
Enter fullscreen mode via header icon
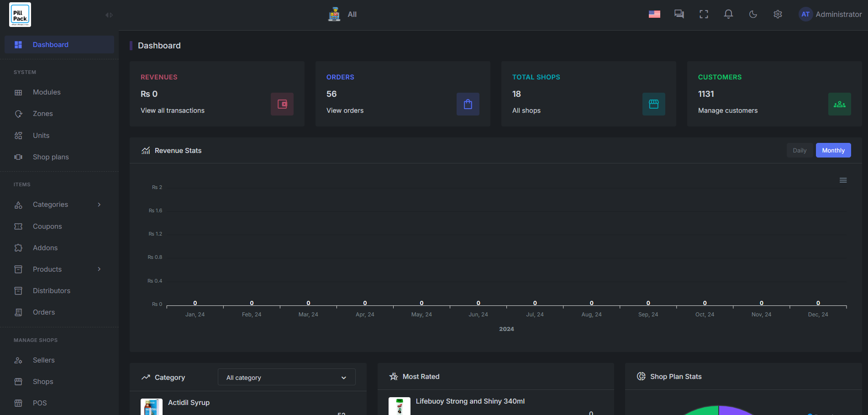tap(704, 14)
